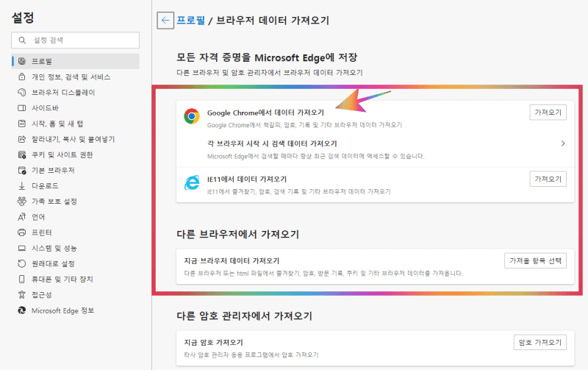Screen dimensions: 588x370
Task: Click the 프린터 icon
Action: [22, 232]
